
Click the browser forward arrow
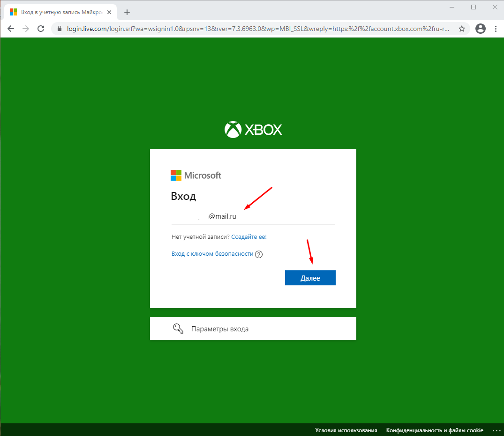point(26,29)
